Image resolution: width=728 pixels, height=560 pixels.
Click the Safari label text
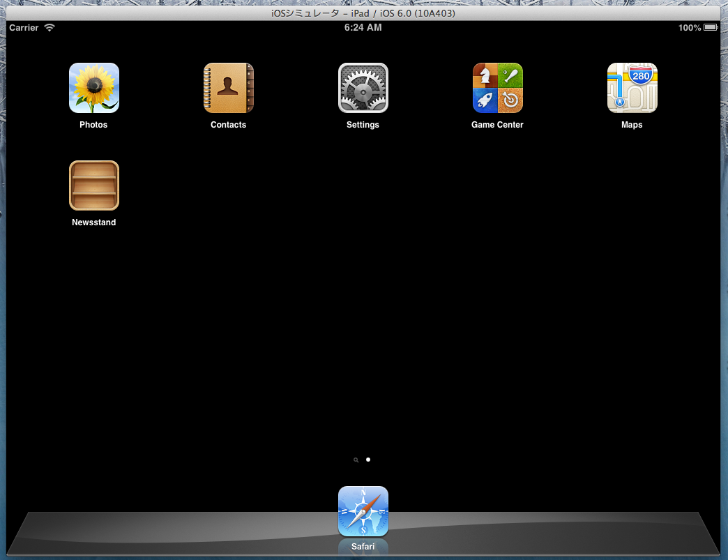coord(363,547)
